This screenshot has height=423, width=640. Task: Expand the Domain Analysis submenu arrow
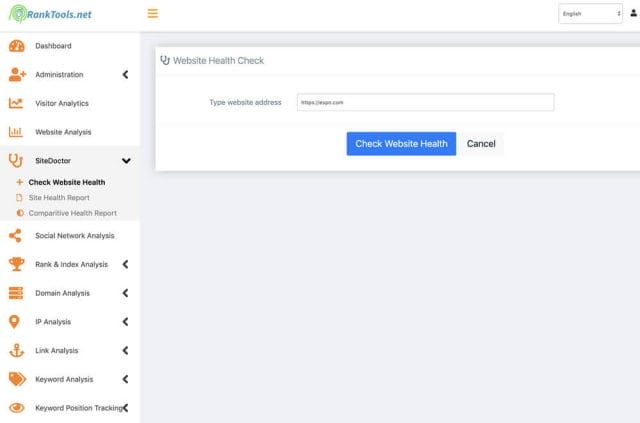pyautogui.click(x=125, y=293)
